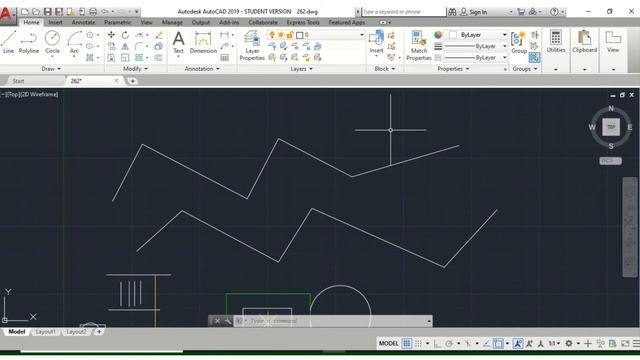Screen dimensions: 640x360
Task: Open the Insert ribbon tab
Action: (55, 22)
